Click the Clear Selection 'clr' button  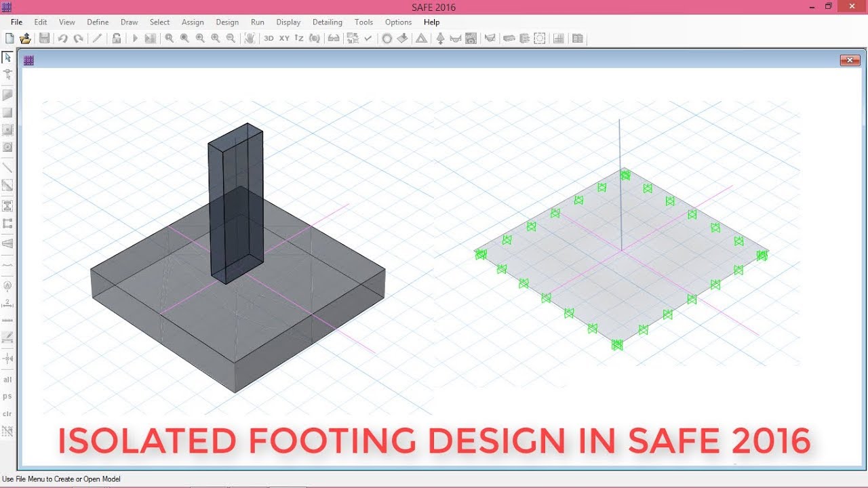click(x=7, y=413)
